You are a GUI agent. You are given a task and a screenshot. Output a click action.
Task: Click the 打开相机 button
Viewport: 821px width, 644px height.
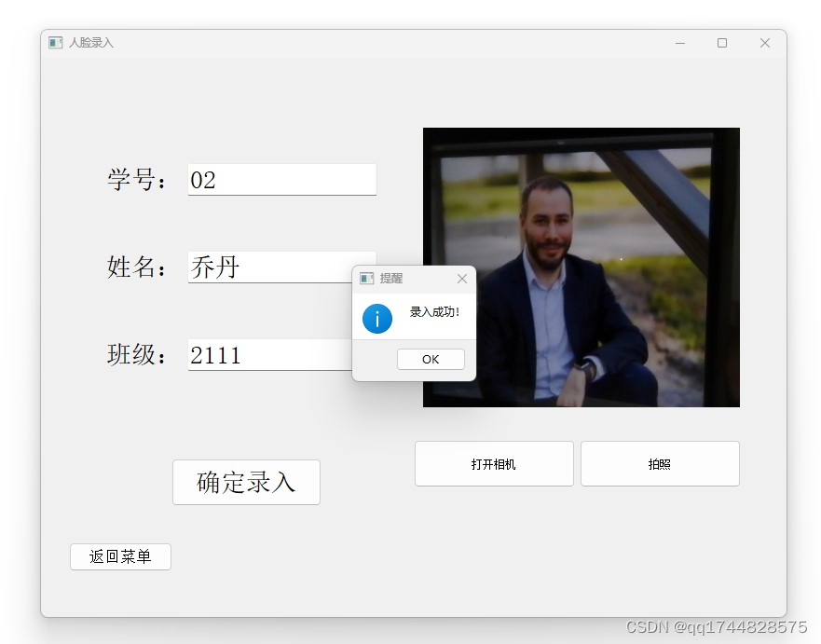494,464
